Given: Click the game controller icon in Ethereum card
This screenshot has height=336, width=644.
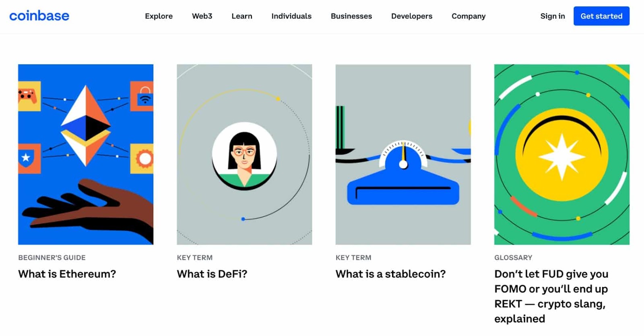Looking at the screenshot, I should (28, 96).
